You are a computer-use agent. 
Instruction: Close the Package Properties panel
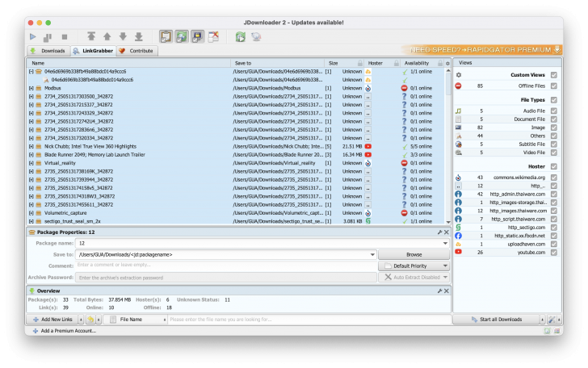447,232
